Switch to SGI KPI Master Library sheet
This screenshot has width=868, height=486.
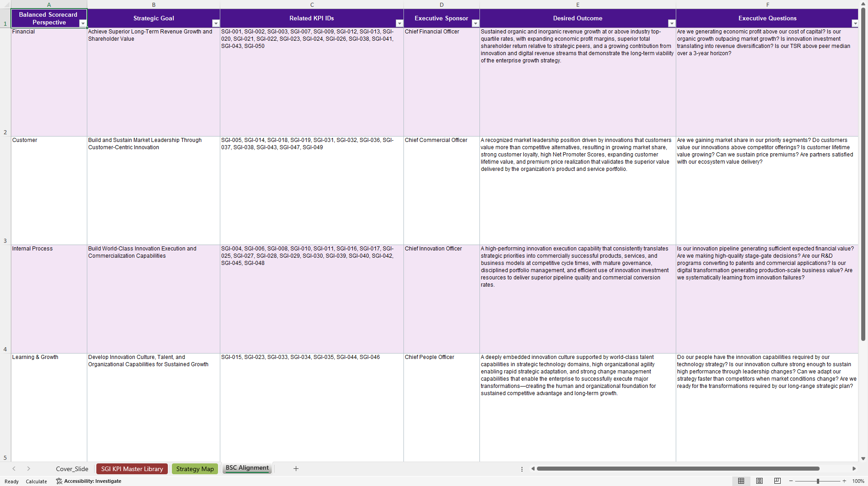point(132,469)
